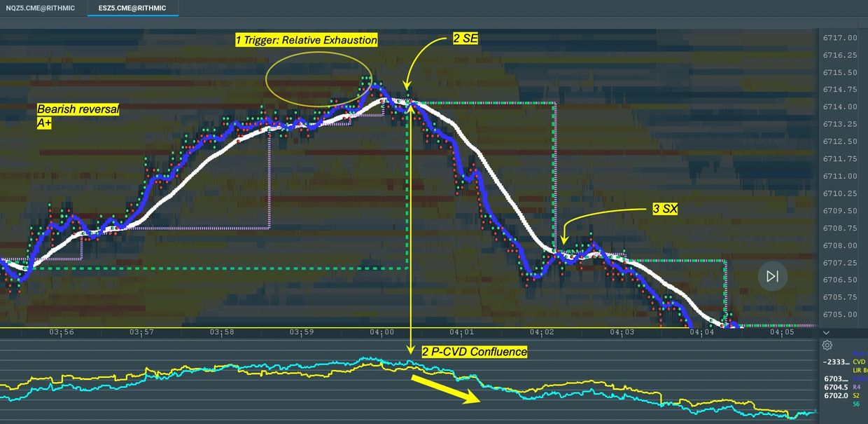Select the R4 legend entry
Viewport: 868px width, 424px height.
coord(856,386)
